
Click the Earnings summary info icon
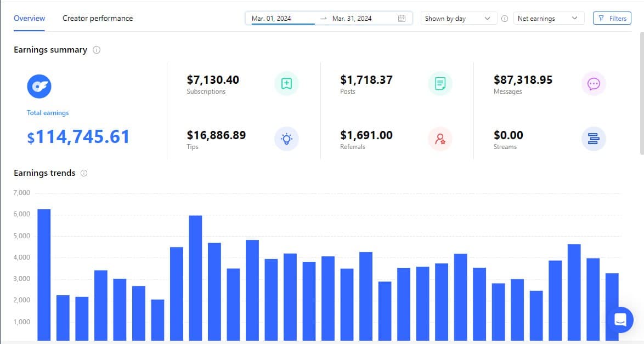pos(97,50)
